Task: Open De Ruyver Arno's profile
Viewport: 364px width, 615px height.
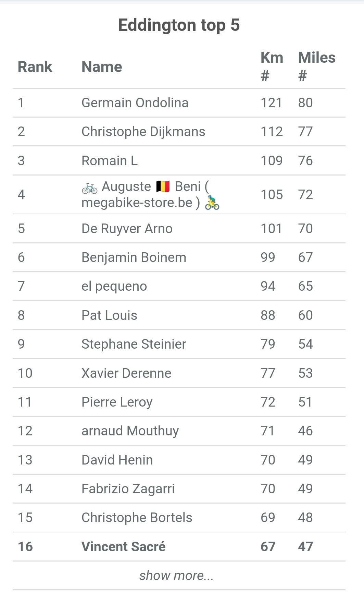Action: click(127, 229)
